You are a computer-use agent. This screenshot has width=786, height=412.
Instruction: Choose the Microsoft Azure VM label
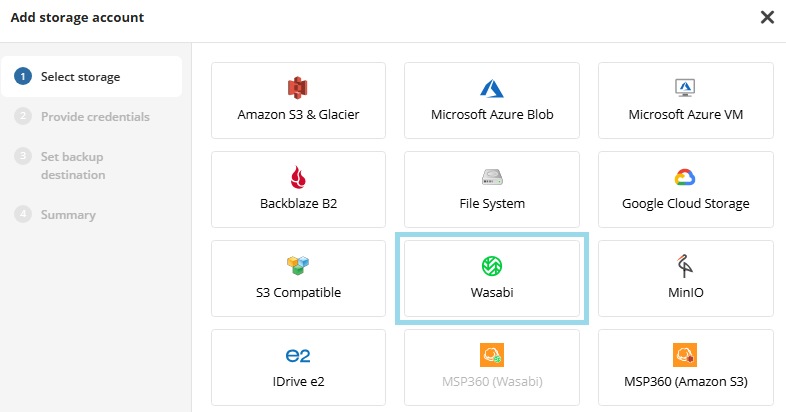(x=686, y=115)
